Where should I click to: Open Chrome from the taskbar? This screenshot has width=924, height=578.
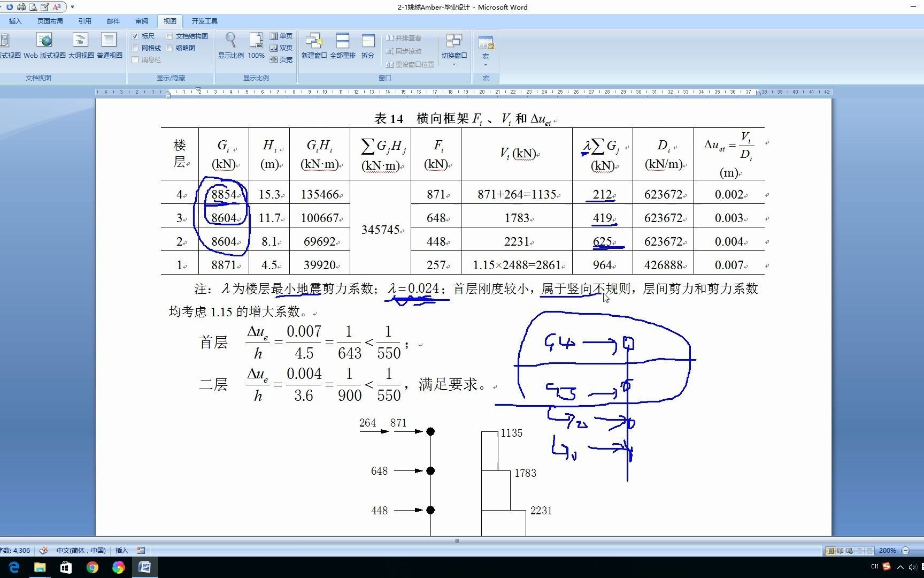pyautogui.click(x=92, y=567)
